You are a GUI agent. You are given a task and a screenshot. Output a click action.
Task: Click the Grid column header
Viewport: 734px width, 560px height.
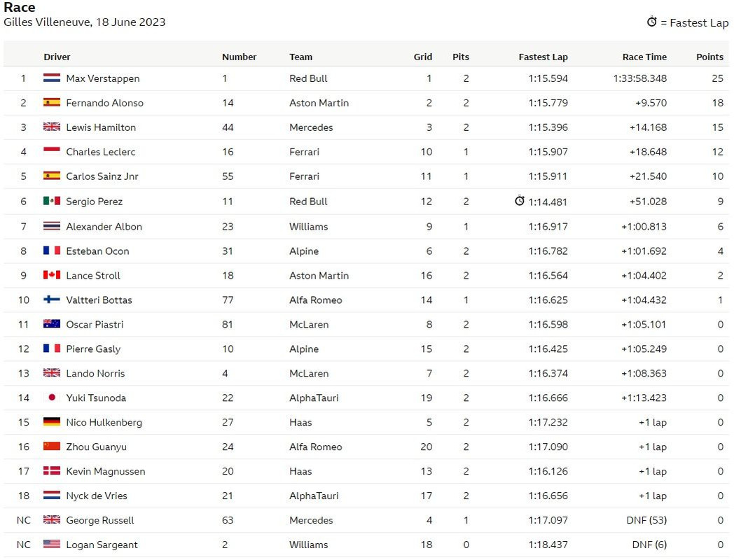click(422, 57)
